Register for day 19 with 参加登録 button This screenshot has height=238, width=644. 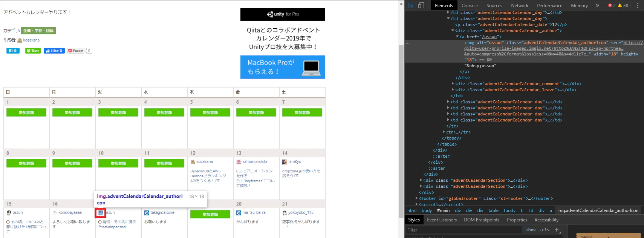210,214
